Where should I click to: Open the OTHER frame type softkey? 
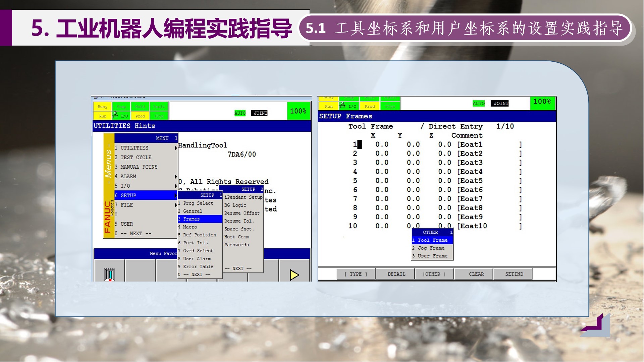(434, 274)
